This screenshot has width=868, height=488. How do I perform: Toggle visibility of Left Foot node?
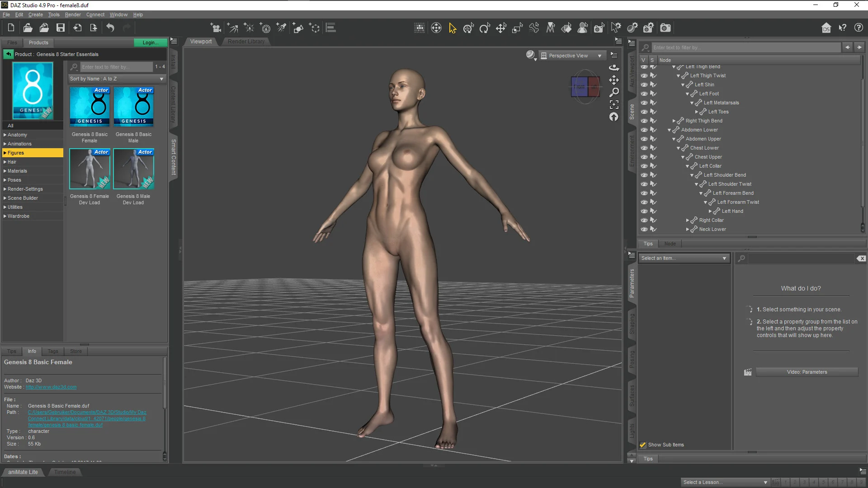tap(644, 94)
